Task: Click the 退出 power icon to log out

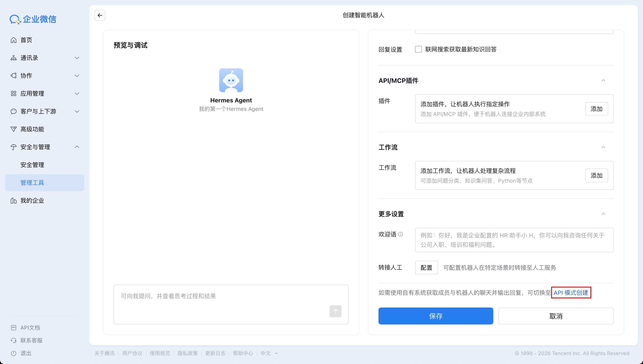Action: 14,353
